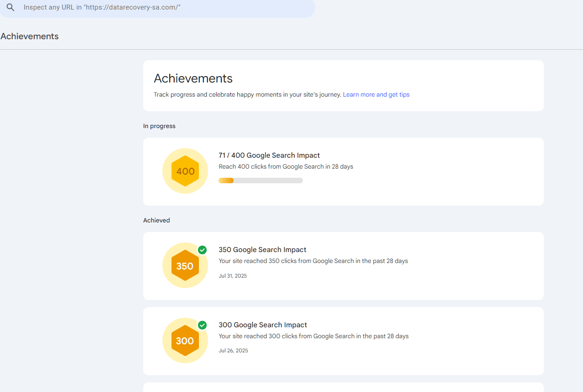
Task: Click the Reach 400 clicks description text
Action: (x=286, y=167)
